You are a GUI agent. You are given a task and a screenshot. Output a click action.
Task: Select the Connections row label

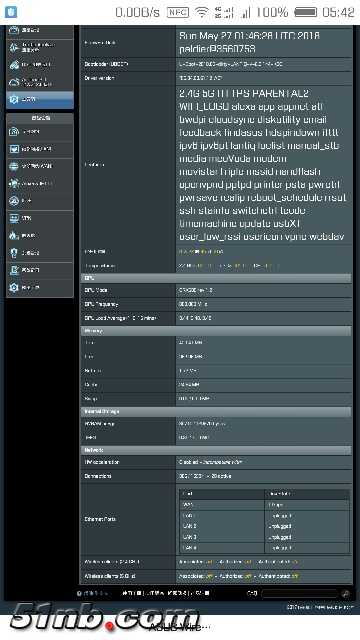pos(98,476)
